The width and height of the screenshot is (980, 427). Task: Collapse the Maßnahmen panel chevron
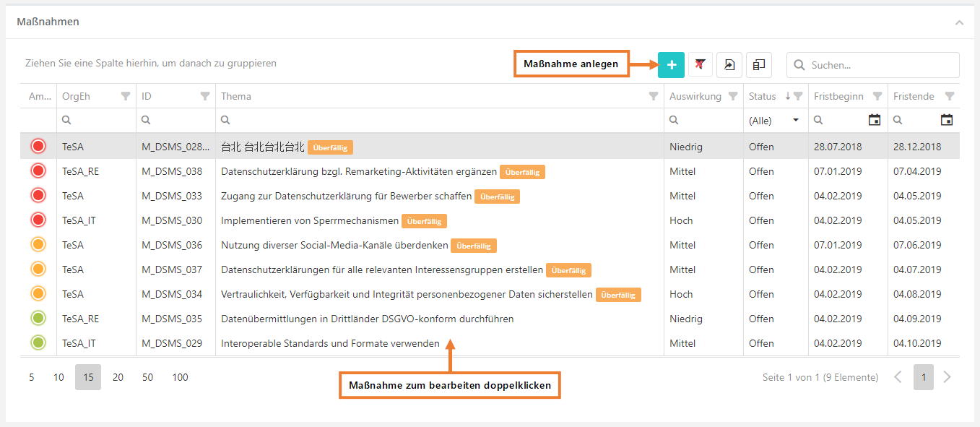tap(959, 22)
